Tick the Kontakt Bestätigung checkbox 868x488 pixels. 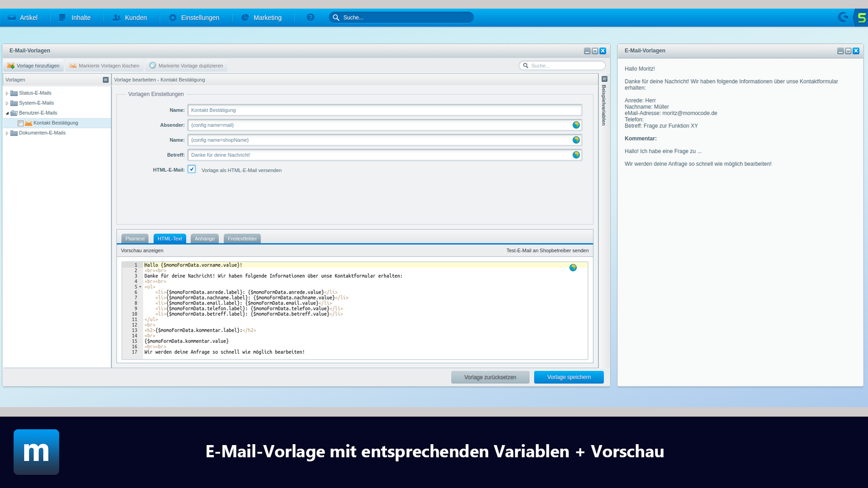pos(20,123)
